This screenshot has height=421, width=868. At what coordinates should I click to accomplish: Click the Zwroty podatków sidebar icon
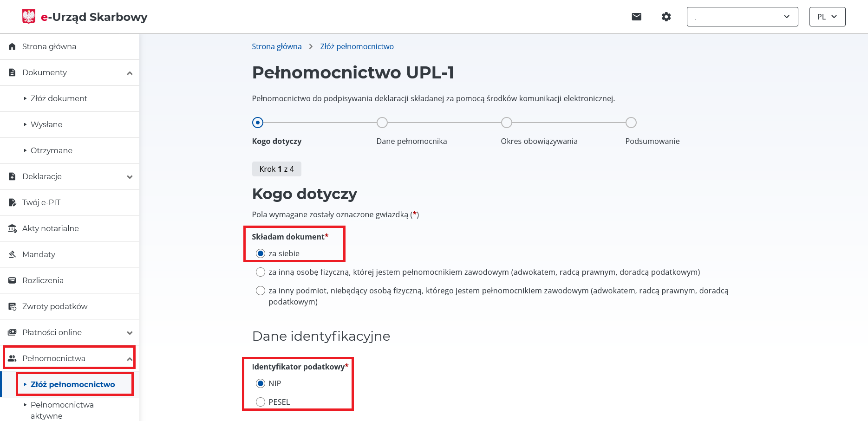[x=13, y=306]
